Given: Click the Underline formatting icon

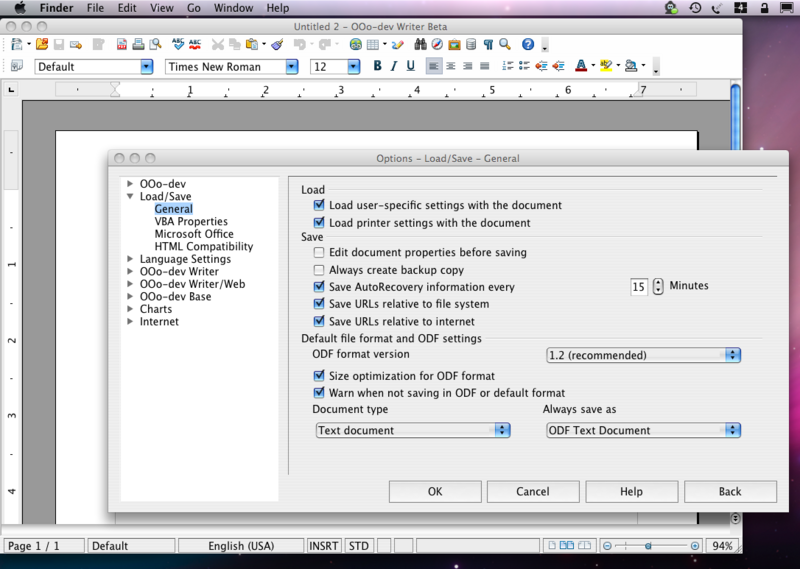Looking at the screenshot, I should pos(410,67).
